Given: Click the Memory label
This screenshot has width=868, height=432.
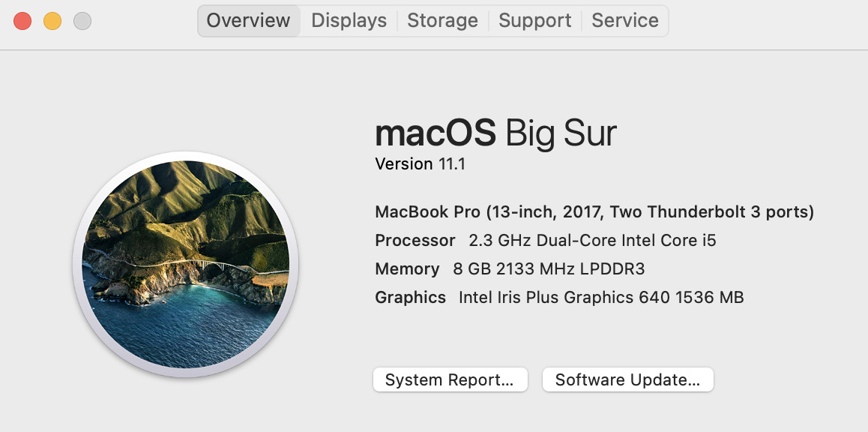Looking at the screenshot, I should 408,269.
